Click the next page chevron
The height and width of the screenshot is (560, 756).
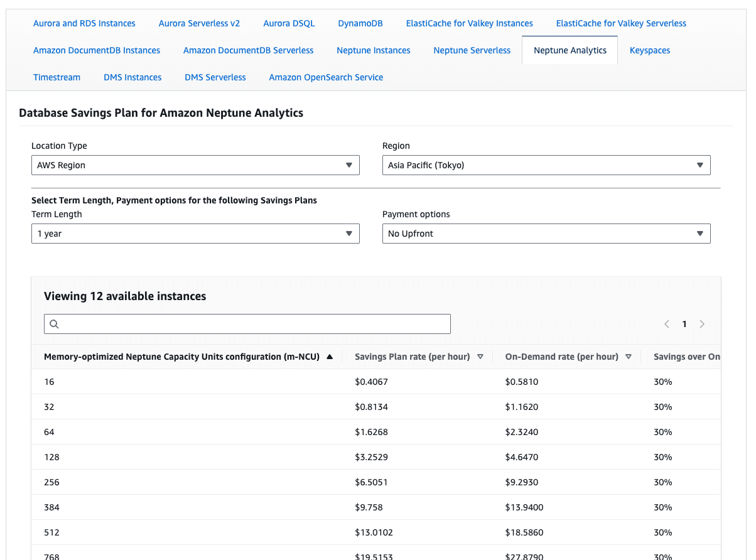coord(702,324)
